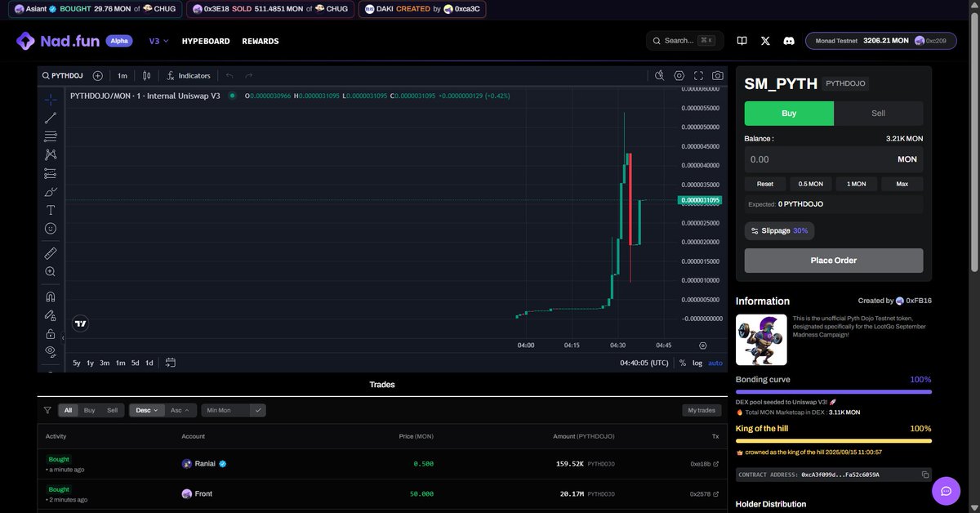Viewport: 980px width, 513px height.
Task: Open the candlestick chart style menu
Action: pyautogui.click(x=146, y=75)
